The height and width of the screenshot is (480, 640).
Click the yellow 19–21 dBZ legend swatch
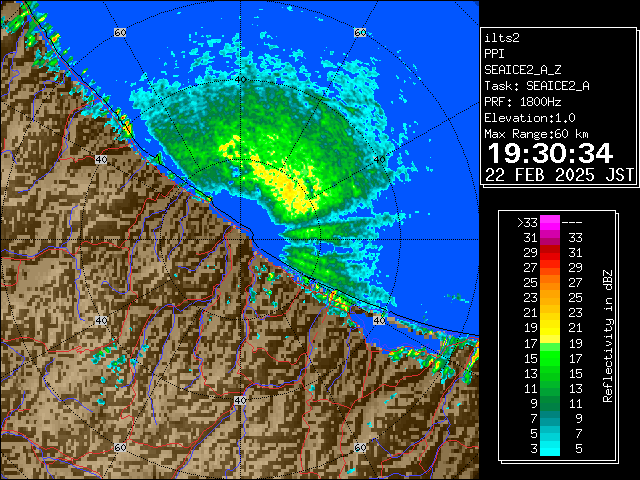(x=550, y=328)
